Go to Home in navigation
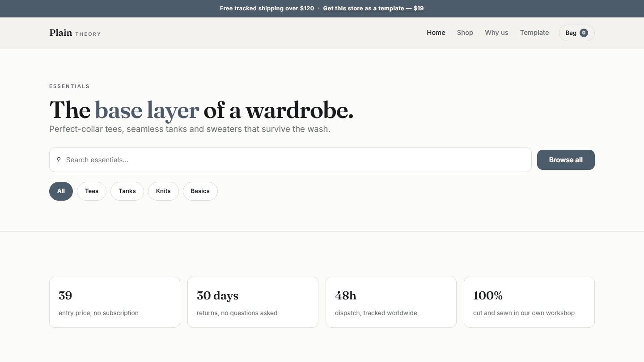 click(x=436, y=33)
